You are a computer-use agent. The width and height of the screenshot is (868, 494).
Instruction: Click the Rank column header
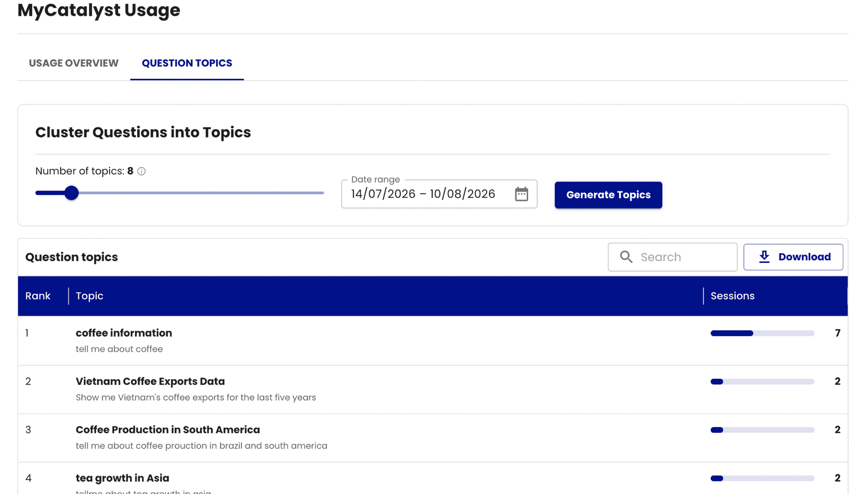coord(38,296)
